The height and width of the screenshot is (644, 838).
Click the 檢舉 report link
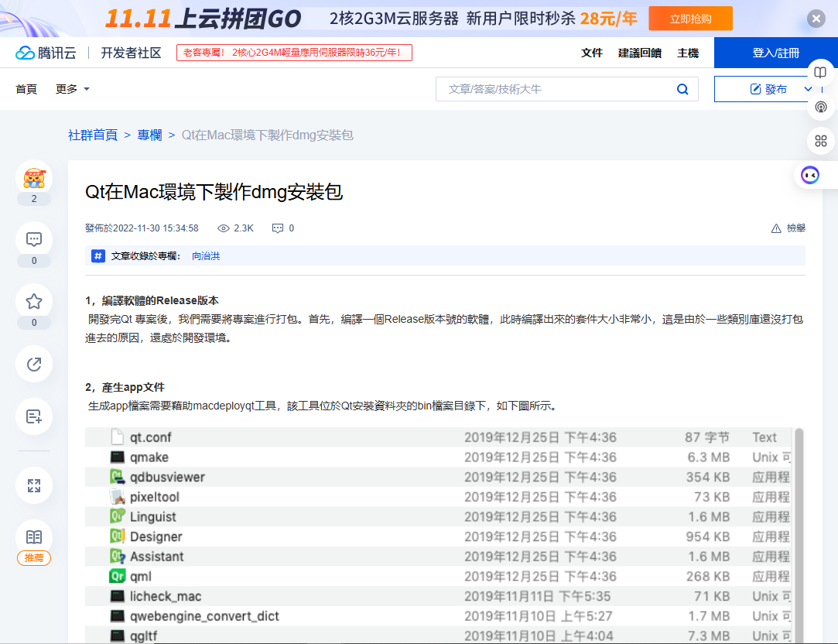795,228
